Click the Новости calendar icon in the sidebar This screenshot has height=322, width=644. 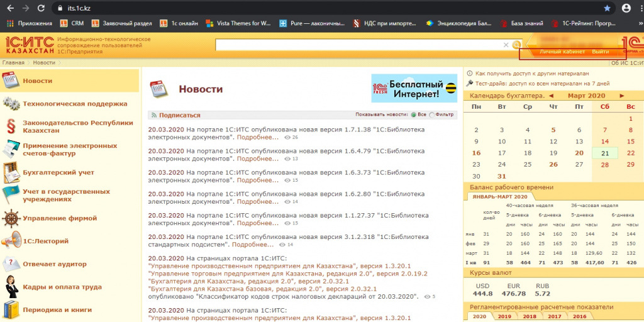tap(11, 80)
